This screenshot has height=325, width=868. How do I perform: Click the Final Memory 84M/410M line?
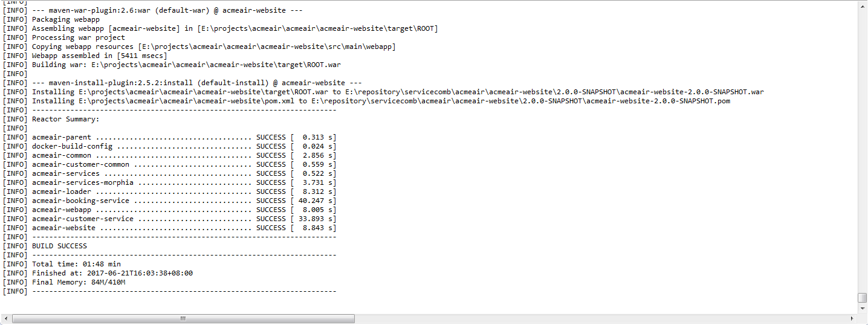79,282
